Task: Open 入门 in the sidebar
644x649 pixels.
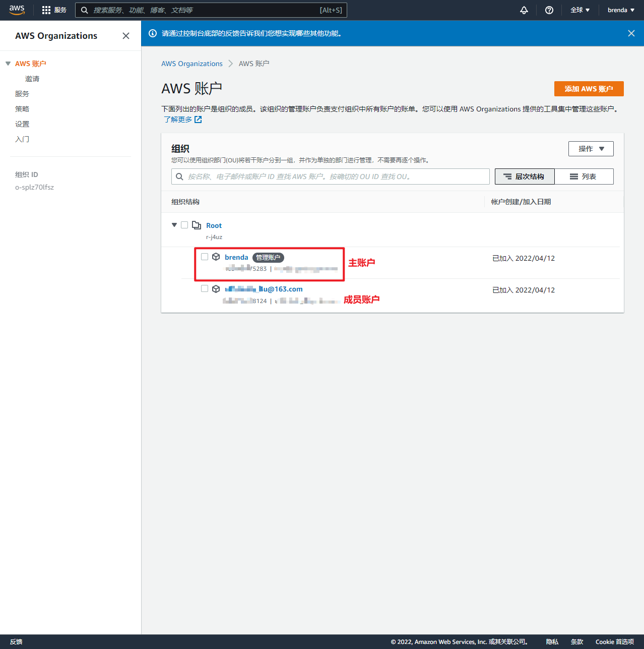Action: click(x=22, y=139)
